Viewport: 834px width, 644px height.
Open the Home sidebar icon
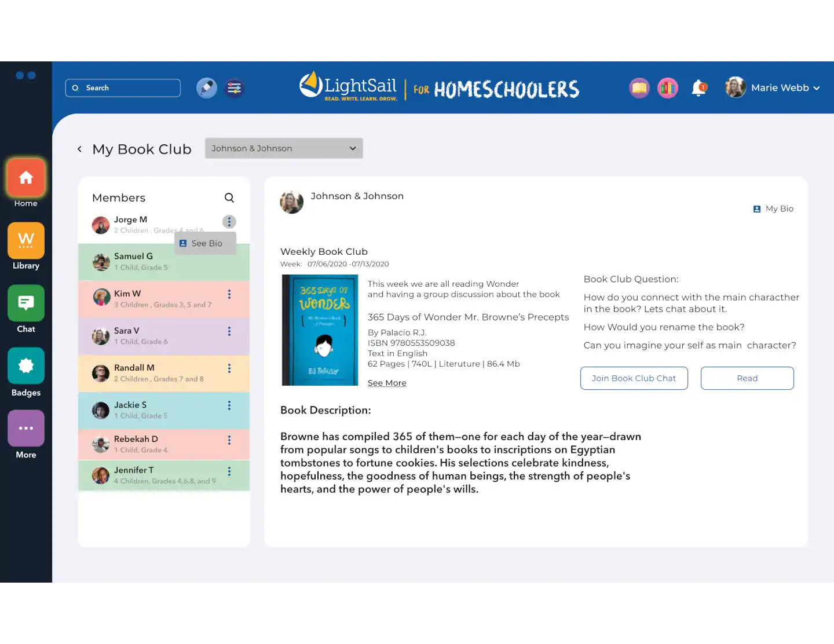point(25,178)
